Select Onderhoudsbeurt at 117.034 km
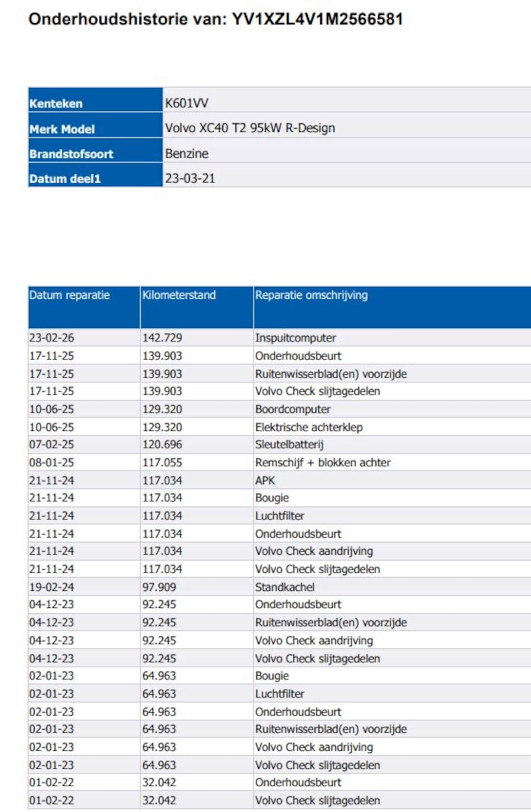This screenshot has height=812, width=531. coord(298,534)
